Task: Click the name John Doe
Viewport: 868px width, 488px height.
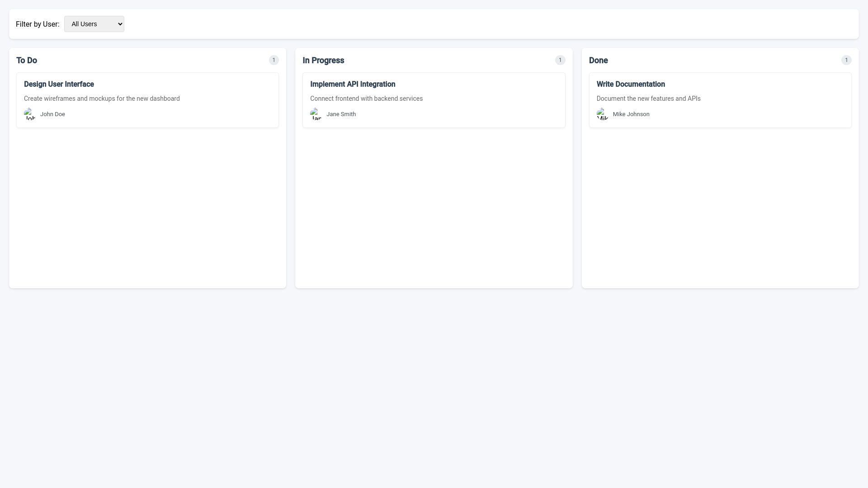Action: tap(52, 114)
